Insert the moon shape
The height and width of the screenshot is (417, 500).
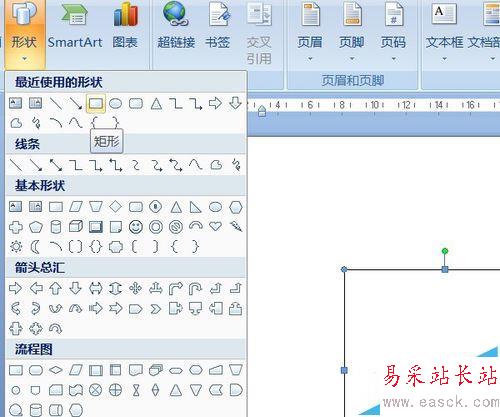point(35,247)
